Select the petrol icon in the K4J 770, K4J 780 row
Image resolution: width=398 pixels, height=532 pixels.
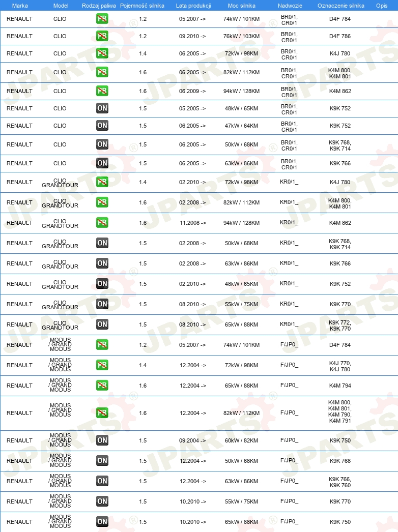click(x=102, y=365)
